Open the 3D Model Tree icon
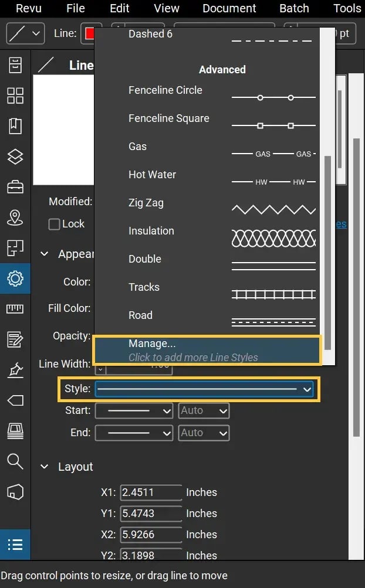The height and width of the screenshot is (588, 365). (x=15, y=492)
